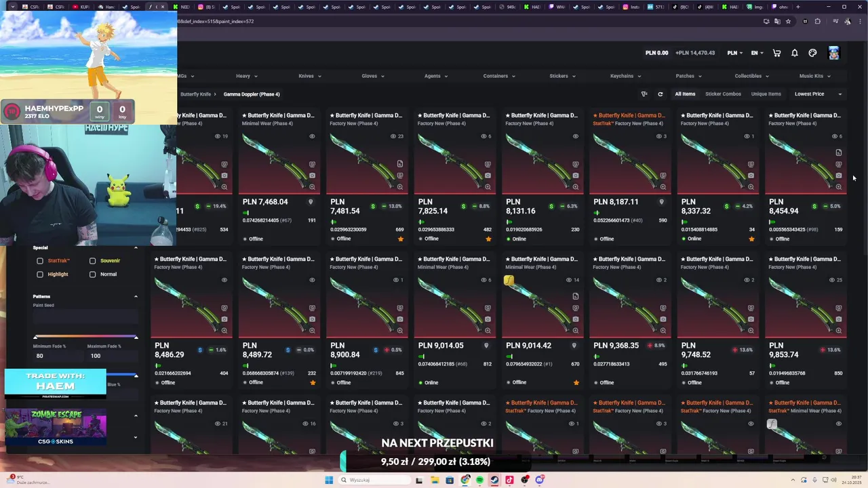The image size is (868, 488).
Task: Click the Minimum Fade % field
Action: (59, 356)
